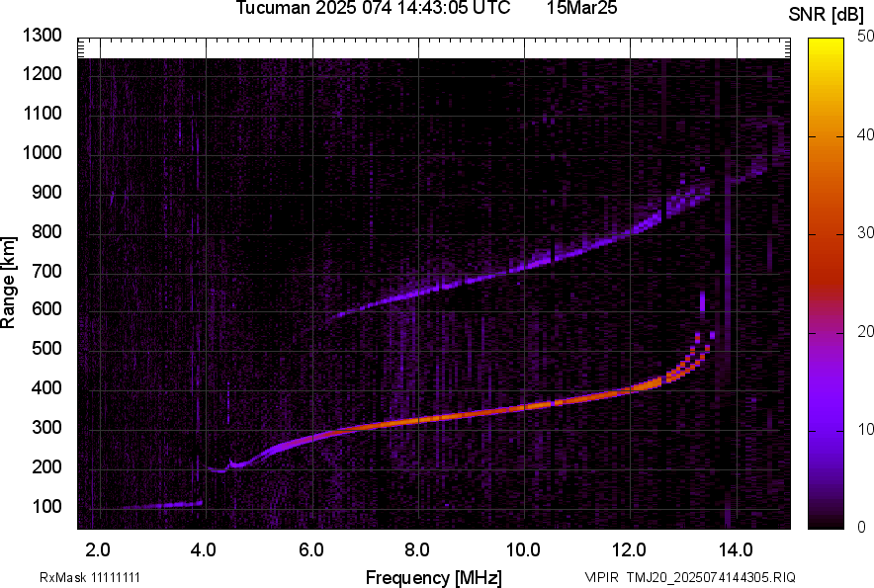Viewport: 874px width, 588px height.
Task: Click the frequency tick label '6.0'
Action: point(311,550)
